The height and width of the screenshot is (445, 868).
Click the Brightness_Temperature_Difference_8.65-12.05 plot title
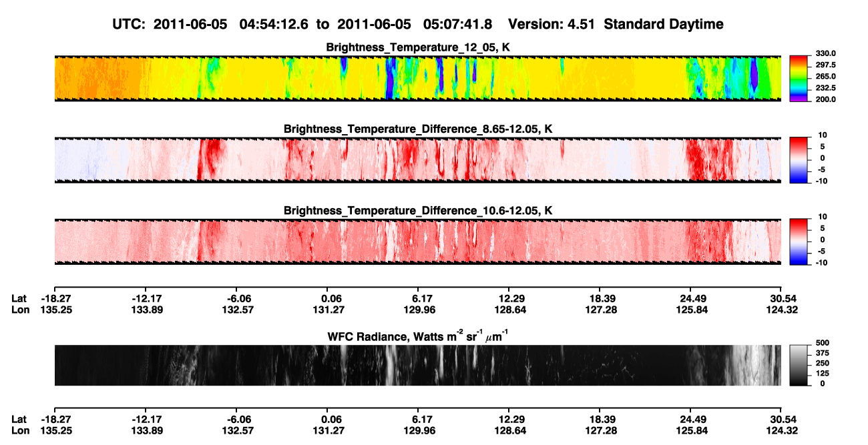(x=418, y=129)
